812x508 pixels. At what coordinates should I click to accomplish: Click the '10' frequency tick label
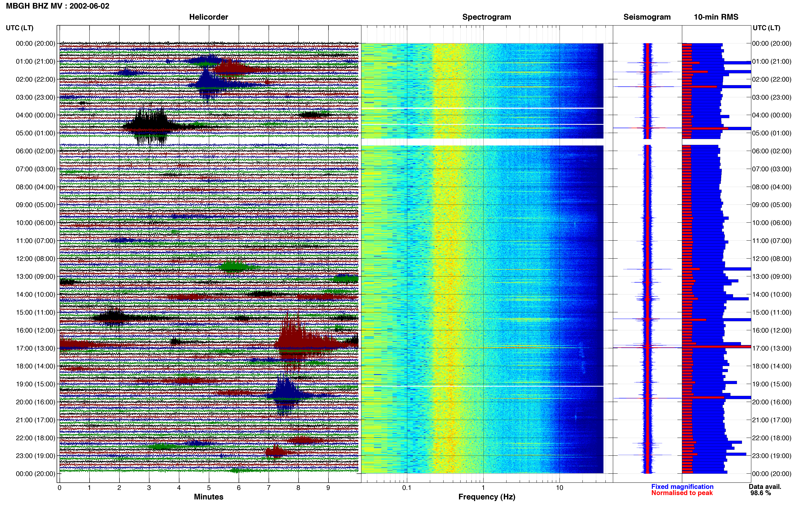[x=559, y=487]
